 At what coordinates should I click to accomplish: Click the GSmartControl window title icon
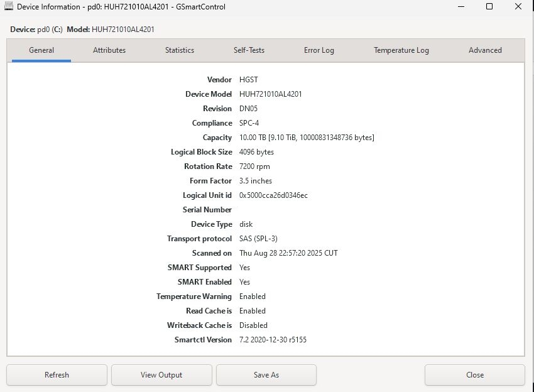[x=9, y=6]
